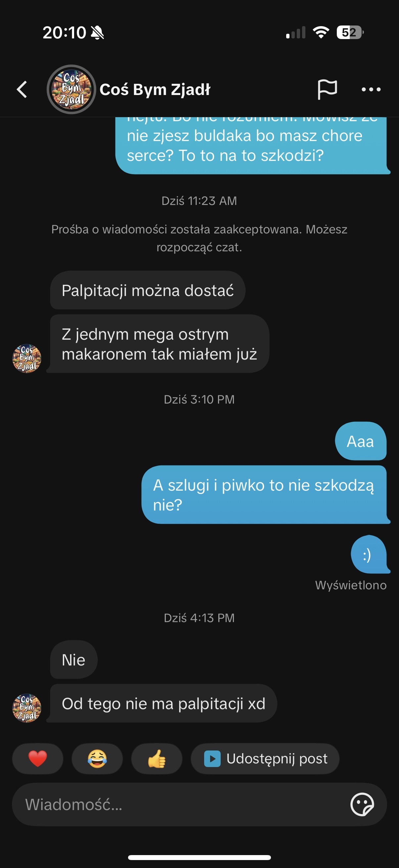The image size is (399, 868).
Task: Tap the Aaa message bubble
Action: point(361,441)
